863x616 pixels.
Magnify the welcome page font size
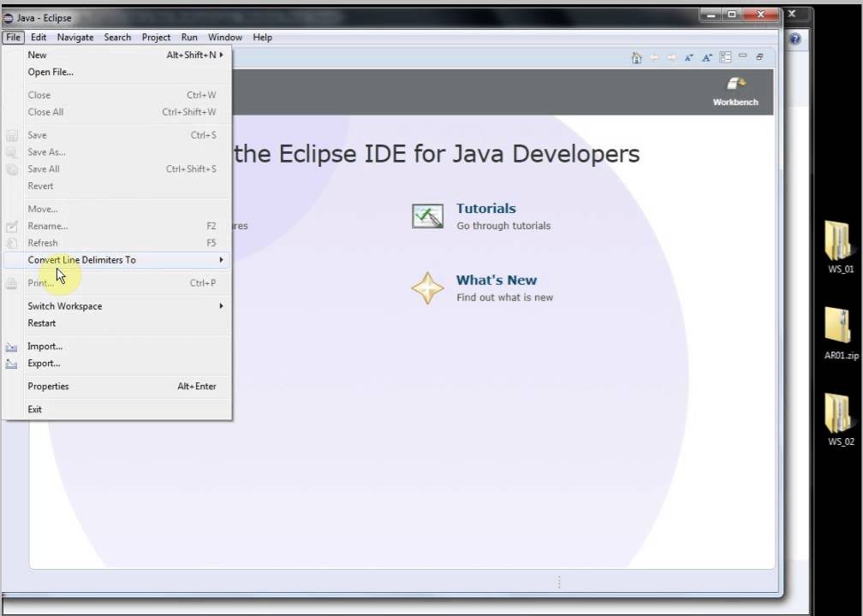pos(707,57)
